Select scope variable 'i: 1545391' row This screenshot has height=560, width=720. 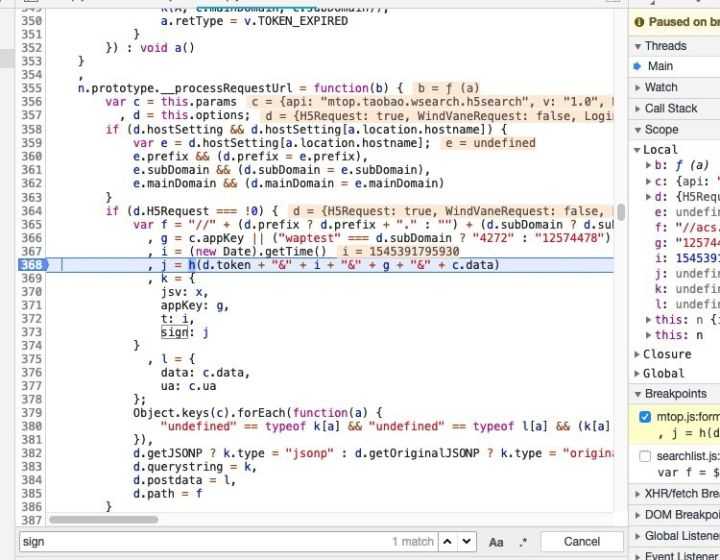coord(687,258)
